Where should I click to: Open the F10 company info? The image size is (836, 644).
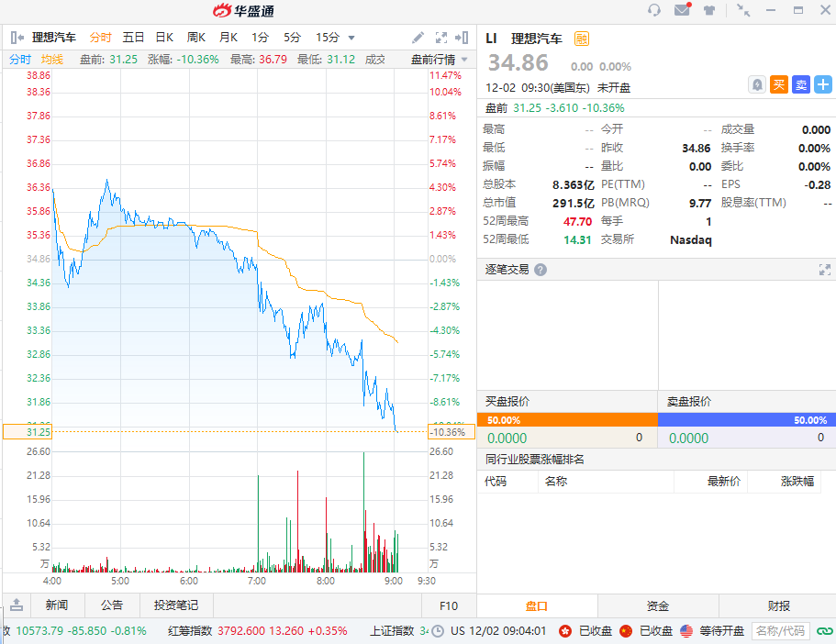pos(449,605)
